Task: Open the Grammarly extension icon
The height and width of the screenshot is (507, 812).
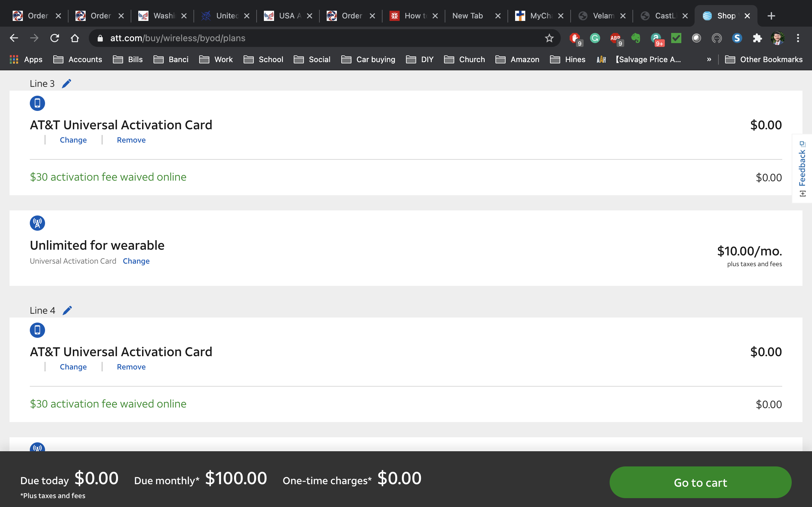Action: tap(595, 38)
